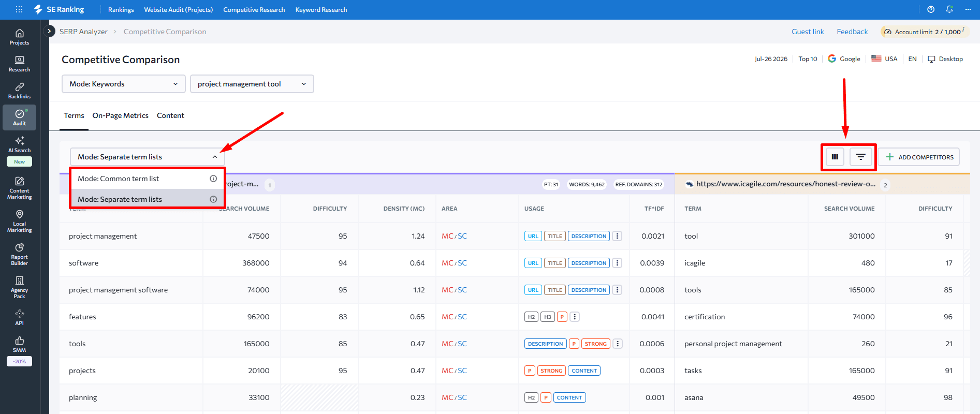Click the term 'personal project management'
Screen dimensions: 980x414
pyautogui.click(x=733, y=344)
